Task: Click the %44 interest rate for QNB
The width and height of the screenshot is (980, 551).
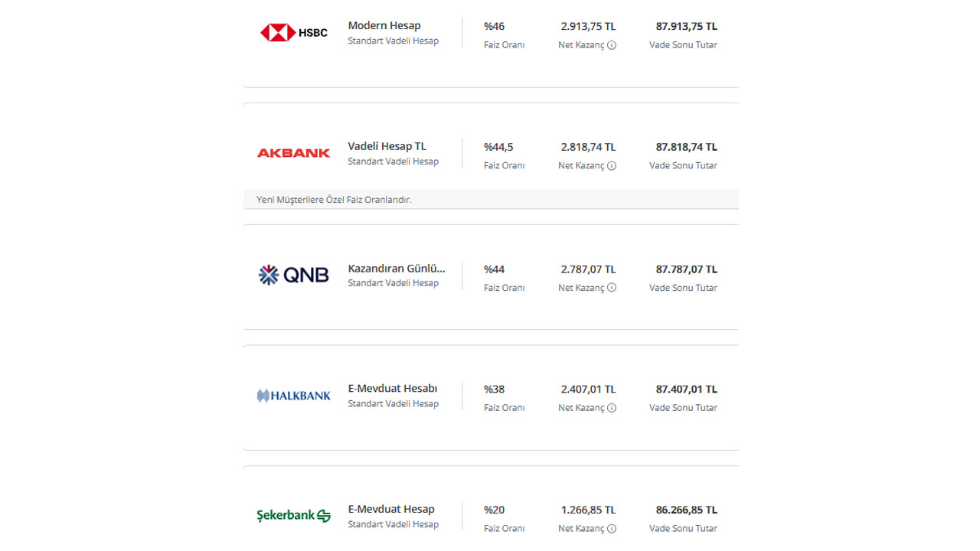Action: coord(494,269)
